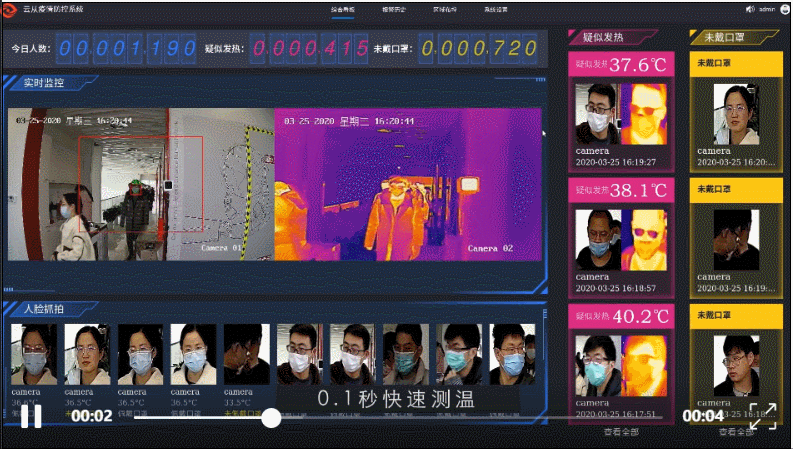Click the Camera 02 thermal video feed

pos(408,184)
